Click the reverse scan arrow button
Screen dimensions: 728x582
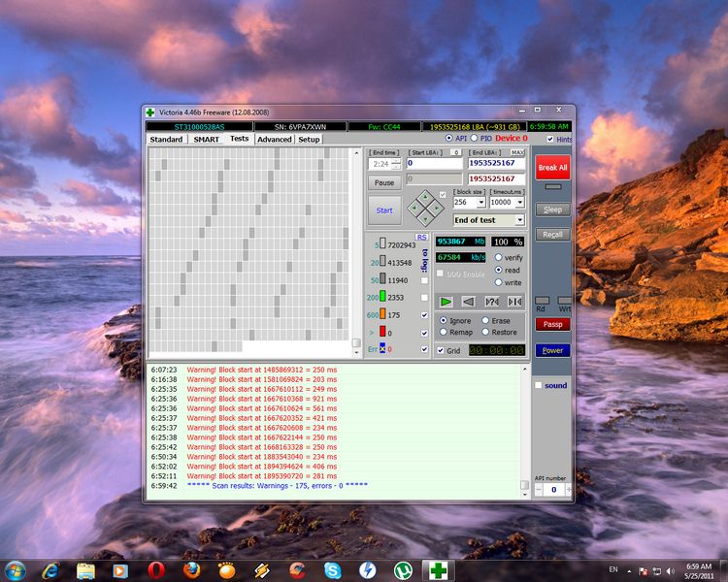coord(469,302)
